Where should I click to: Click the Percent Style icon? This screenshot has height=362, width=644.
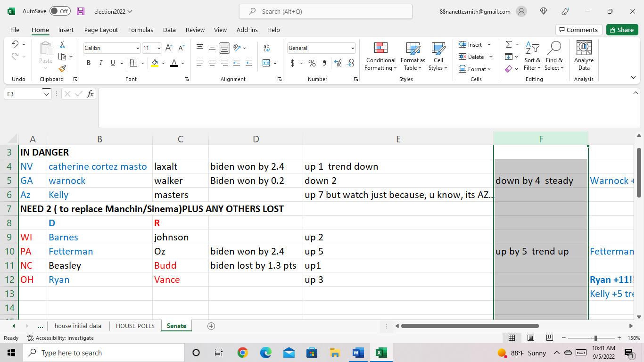click(312, 63)
